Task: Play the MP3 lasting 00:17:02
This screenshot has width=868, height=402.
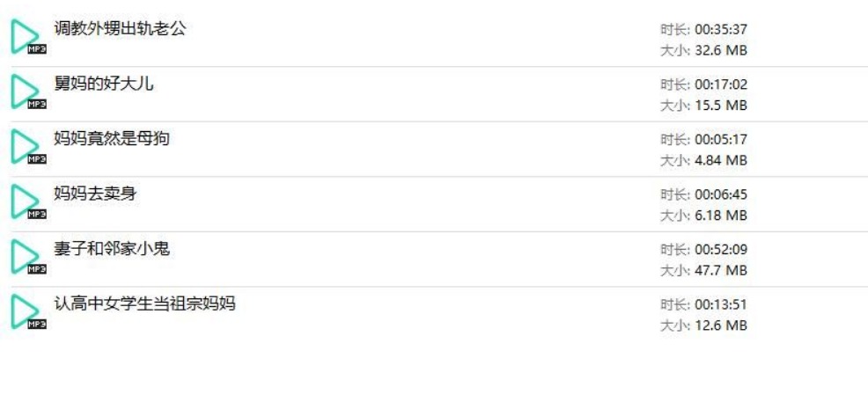Action: 27,91
